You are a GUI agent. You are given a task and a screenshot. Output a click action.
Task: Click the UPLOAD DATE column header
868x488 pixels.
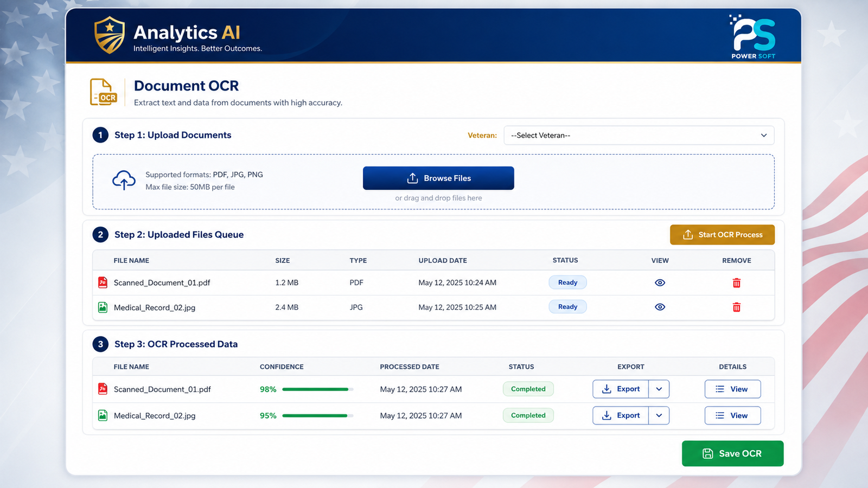tap(443, 260)
